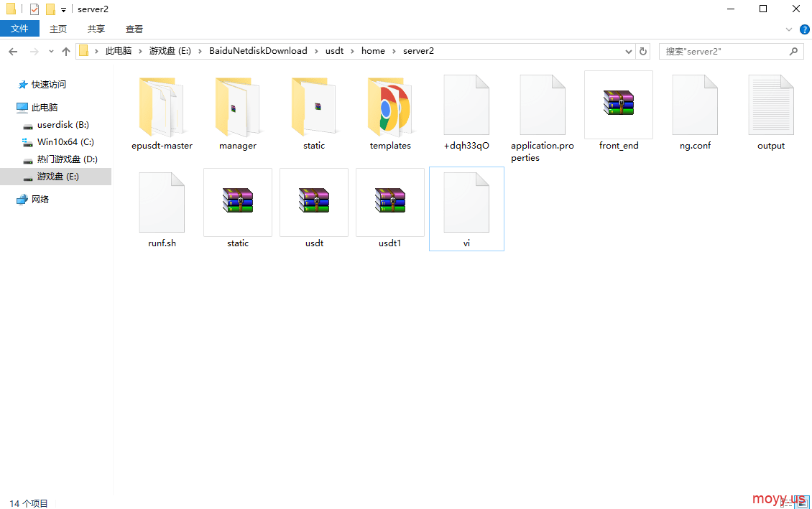Viewport: 812px width, 509px height.
Task: Click the search magnifier icon
Action: (x=793, y=51)
